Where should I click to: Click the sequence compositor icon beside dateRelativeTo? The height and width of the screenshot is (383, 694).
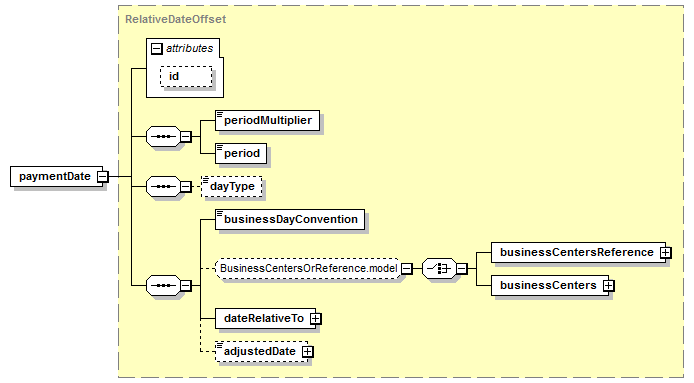163,285
